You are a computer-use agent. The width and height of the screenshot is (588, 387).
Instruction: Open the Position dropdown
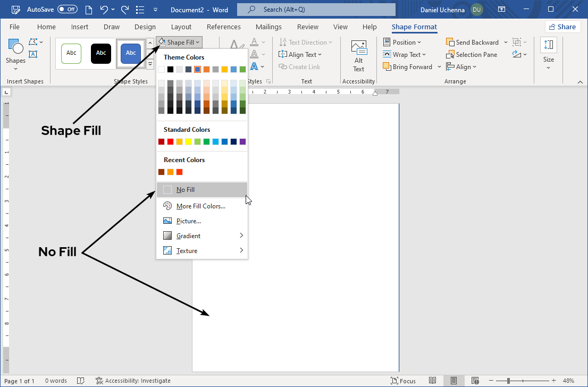(402, 43)
